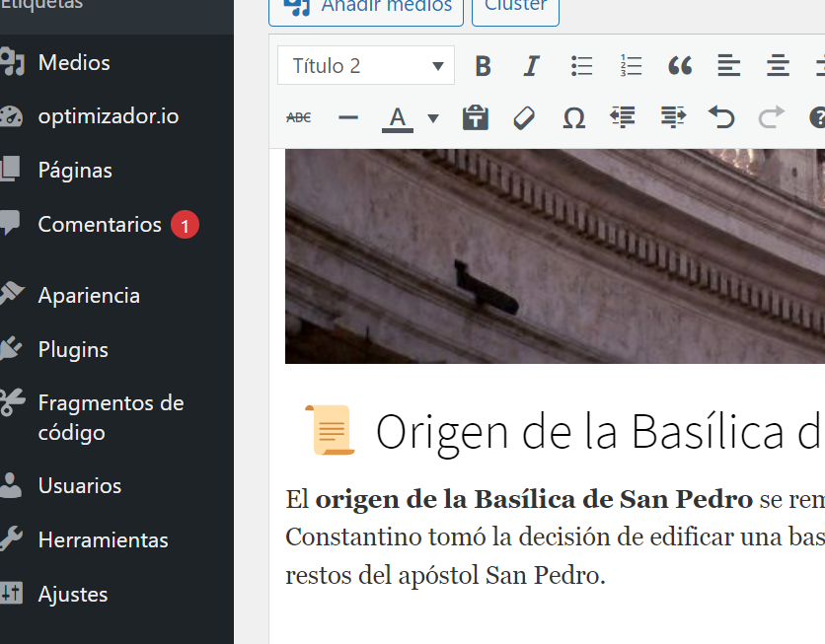Align text left

click(x=728, y=66)
